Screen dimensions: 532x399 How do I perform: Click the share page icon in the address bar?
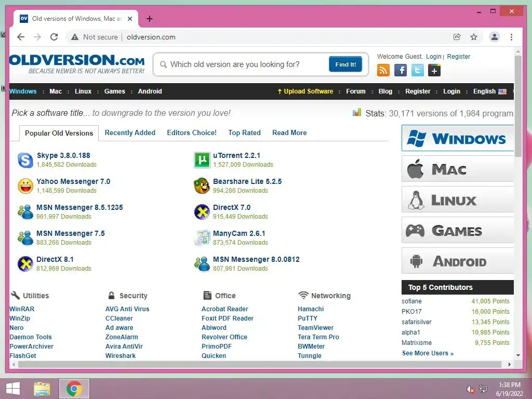click(x=457, y=37)
